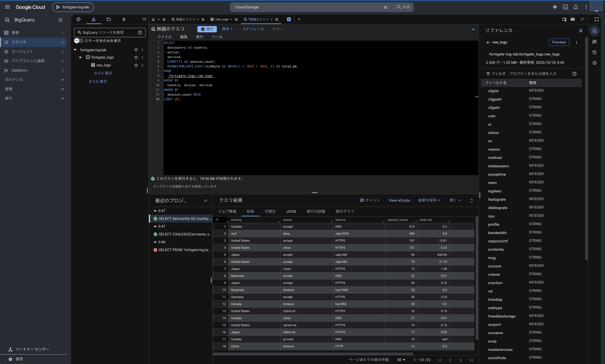Star the raw_logs table

point(136,65)
